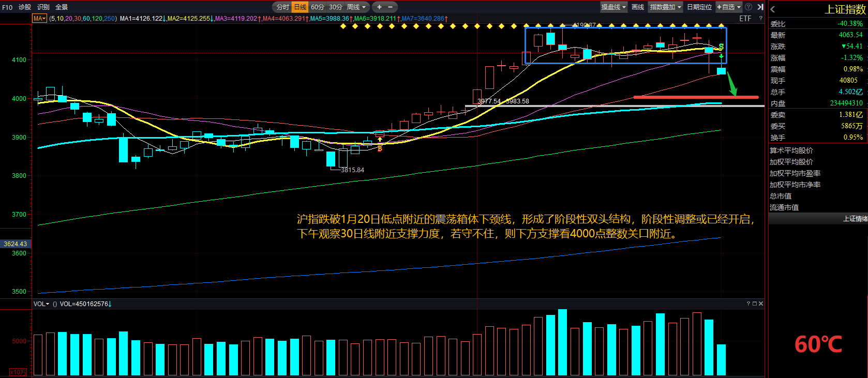Close the VOL indicator panel
This screenshot has height=378, width=868.
pos(760,304)
